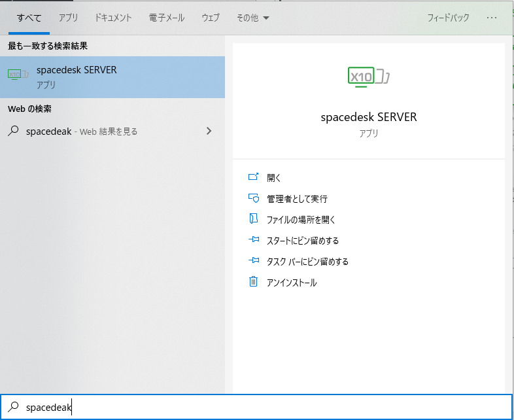The height and width of the screenshot is (420, 514).
Task: Click the trash can uninstall icon
Action: pyautogui.click(x=253, y=282)
